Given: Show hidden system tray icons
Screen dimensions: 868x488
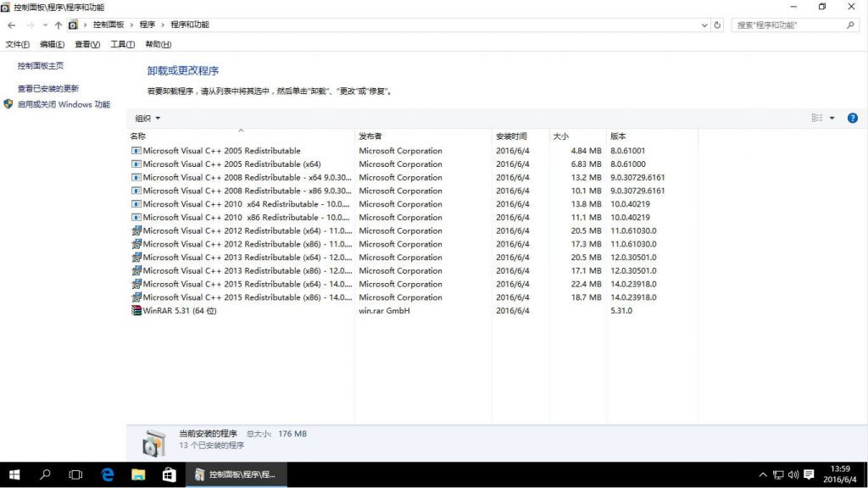Looking at the screenshot, I should click(x=763, y=474).
